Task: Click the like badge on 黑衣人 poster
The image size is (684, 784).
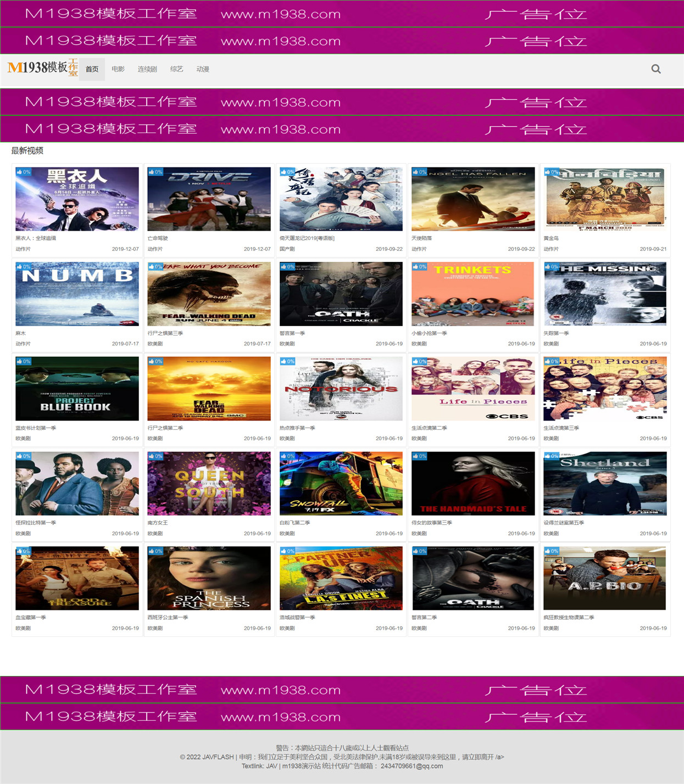Action: pos(24,172)
